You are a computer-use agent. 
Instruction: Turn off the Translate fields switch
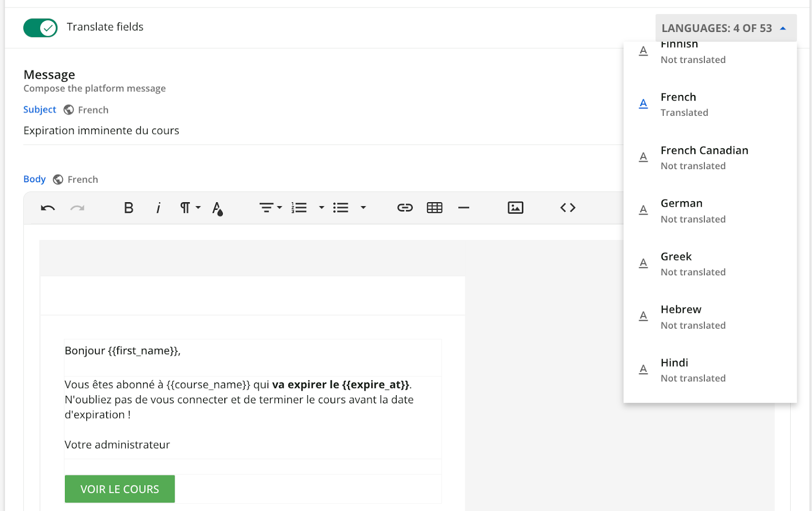[x=41, y=27]
